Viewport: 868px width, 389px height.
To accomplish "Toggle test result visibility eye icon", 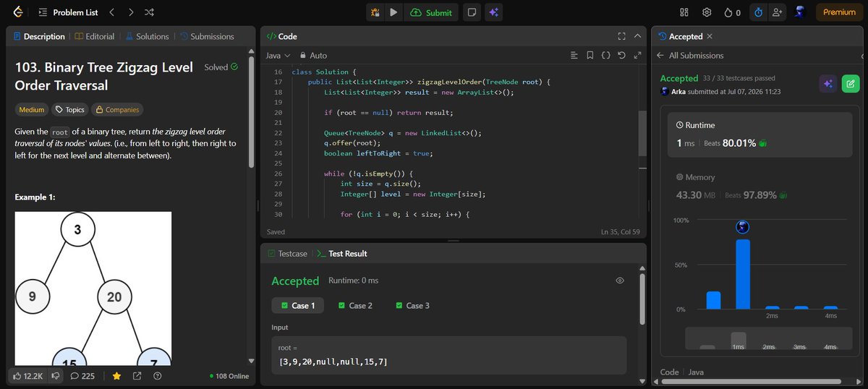I will click(620, 281).
